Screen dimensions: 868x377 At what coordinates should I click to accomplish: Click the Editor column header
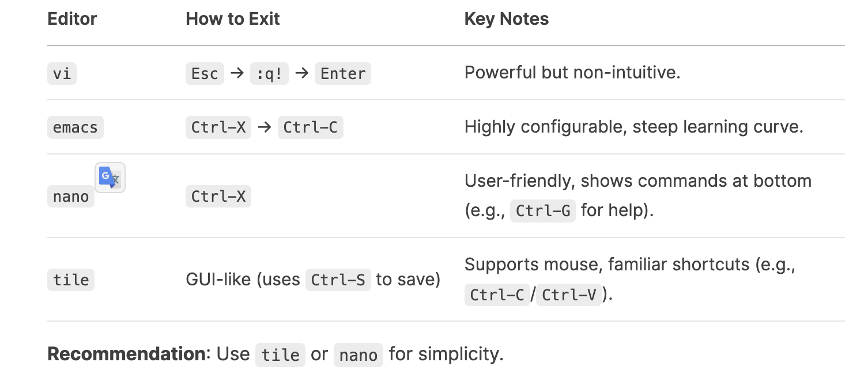[x=72, y=19]
